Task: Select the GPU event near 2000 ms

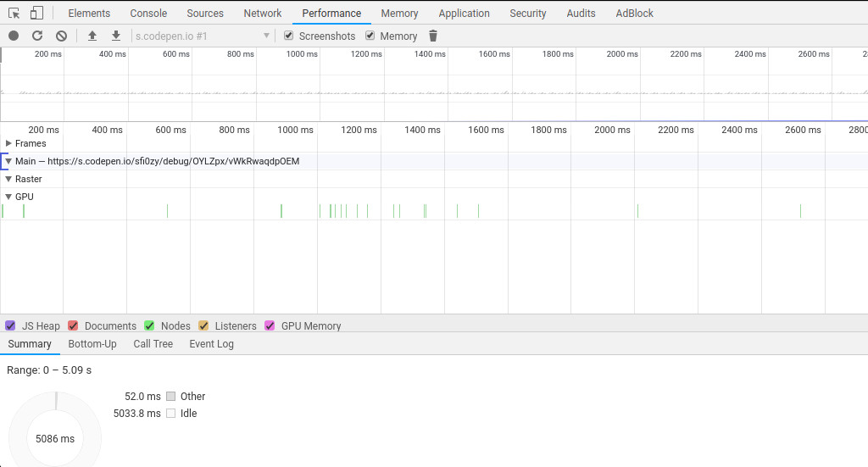Action: click(637, 211)
